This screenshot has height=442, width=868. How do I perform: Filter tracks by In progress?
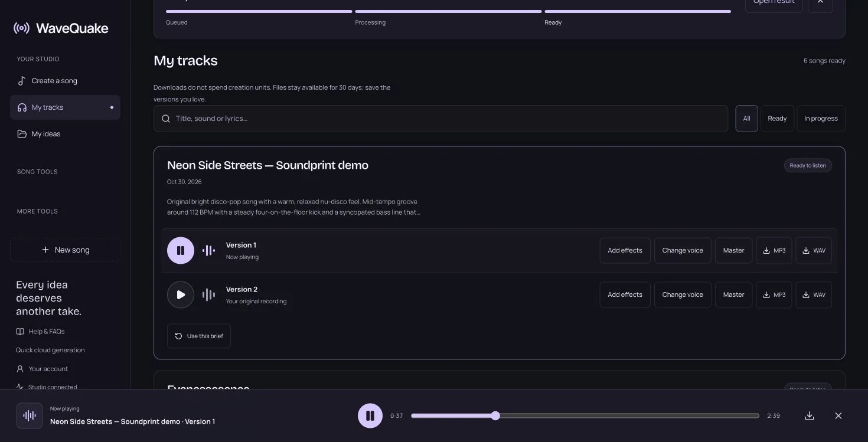[x=821, y=119]
